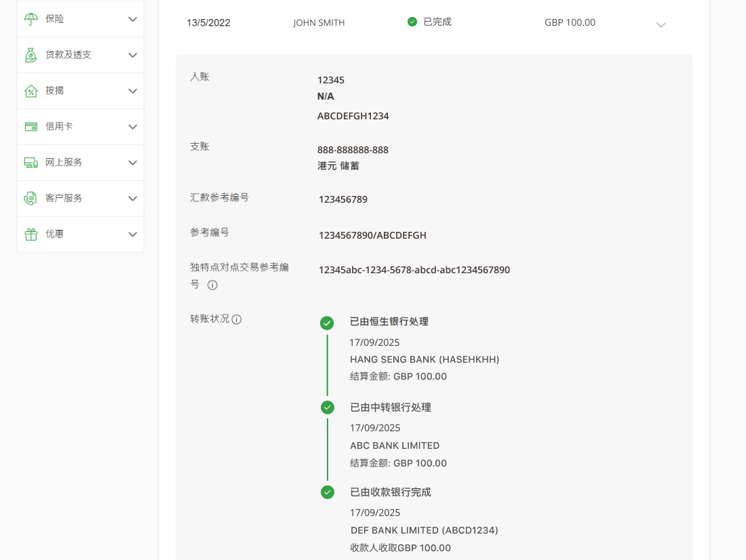Select the 按揭 house icon
The width and height of the screenshot is (746, 560).
point(31,90)
